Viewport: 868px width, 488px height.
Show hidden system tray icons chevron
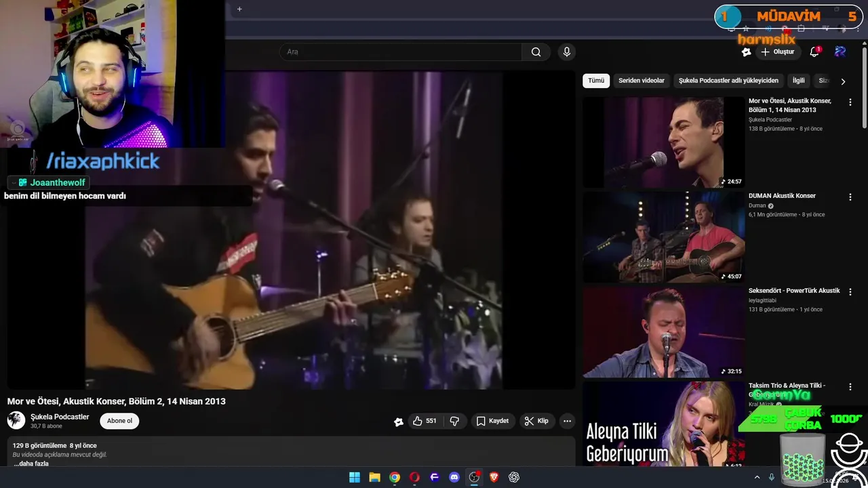[x=757, y=477]
